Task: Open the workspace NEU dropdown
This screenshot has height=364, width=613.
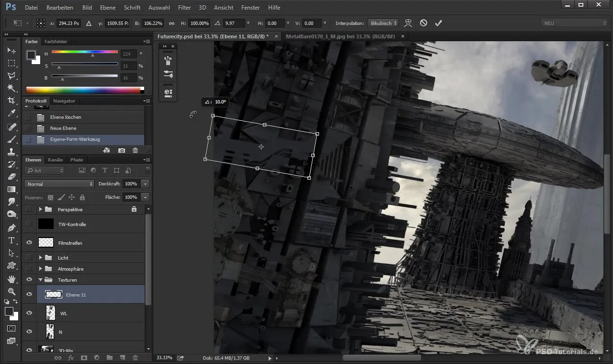Action: click(574, 23)
